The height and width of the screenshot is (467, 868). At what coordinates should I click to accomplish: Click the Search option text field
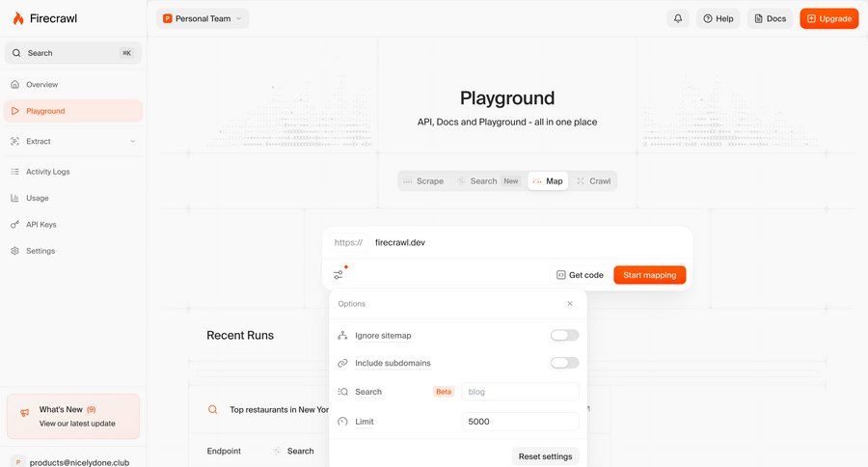(521, 392)
